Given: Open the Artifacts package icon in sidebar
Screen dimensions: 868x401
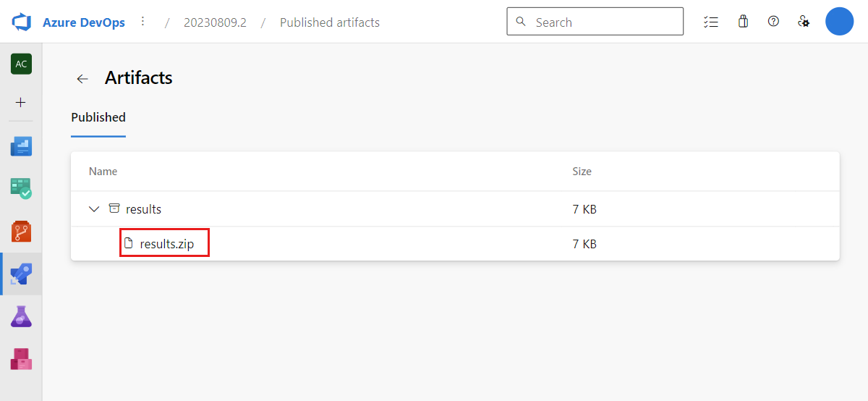Looking at the screenshot, I should pyautogui.click(x=21, y=358).
